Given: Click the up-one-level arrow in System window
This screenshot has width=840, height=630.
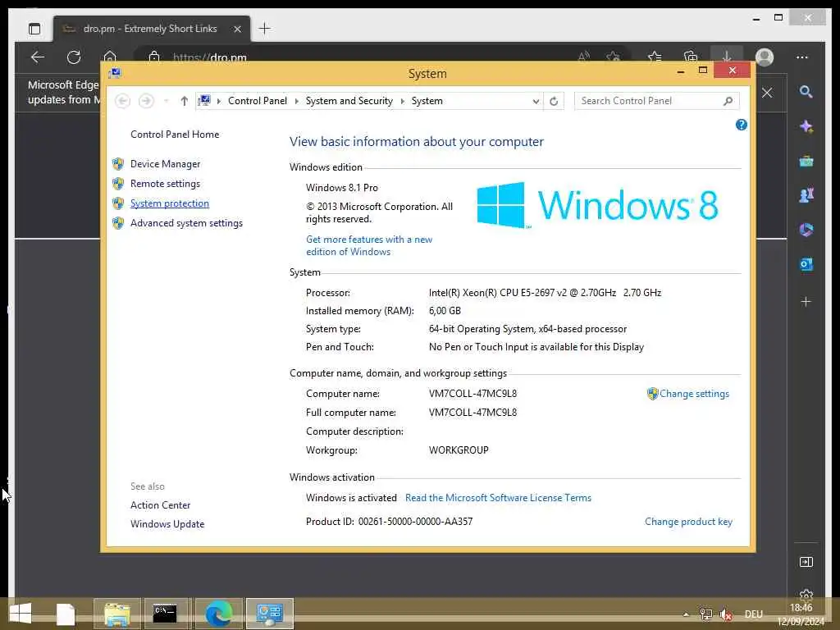Looking at the screenshot, I should 185,101.
